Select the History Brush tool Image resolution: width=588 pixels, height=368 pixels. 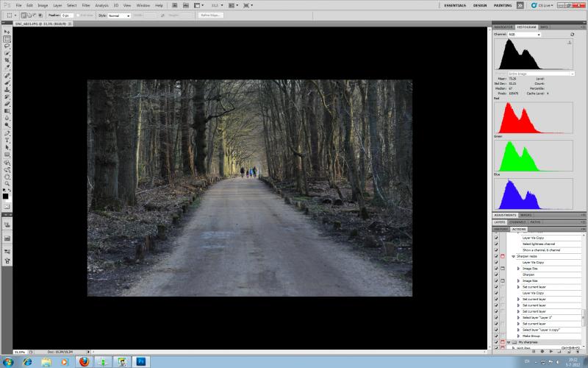[7, 97]
